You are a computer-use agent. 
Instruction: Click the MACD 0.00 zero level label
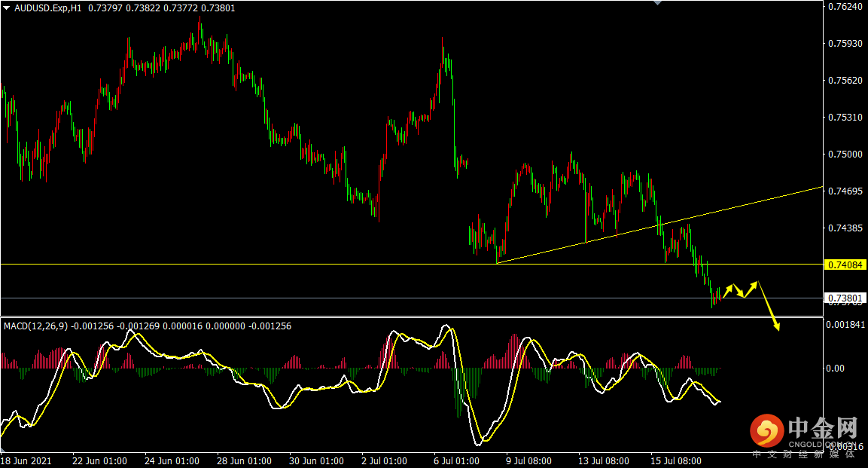coord(837,369)
